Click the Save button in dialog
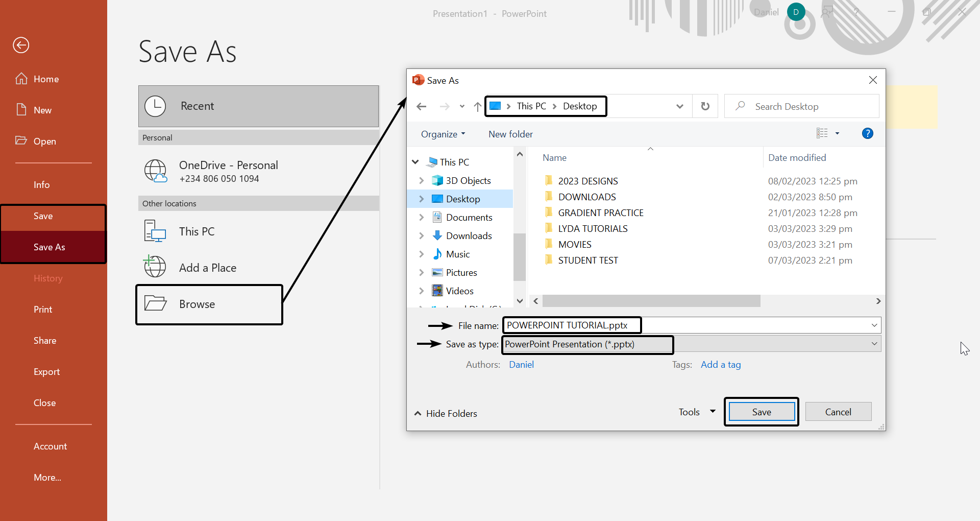The image size is (980, 521). [761, 412]
